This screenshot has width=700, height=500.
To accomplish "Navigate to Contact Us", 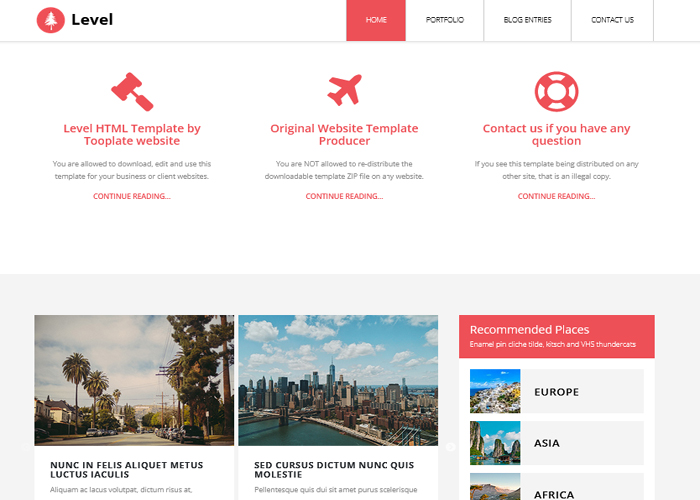I will (612, 20).
